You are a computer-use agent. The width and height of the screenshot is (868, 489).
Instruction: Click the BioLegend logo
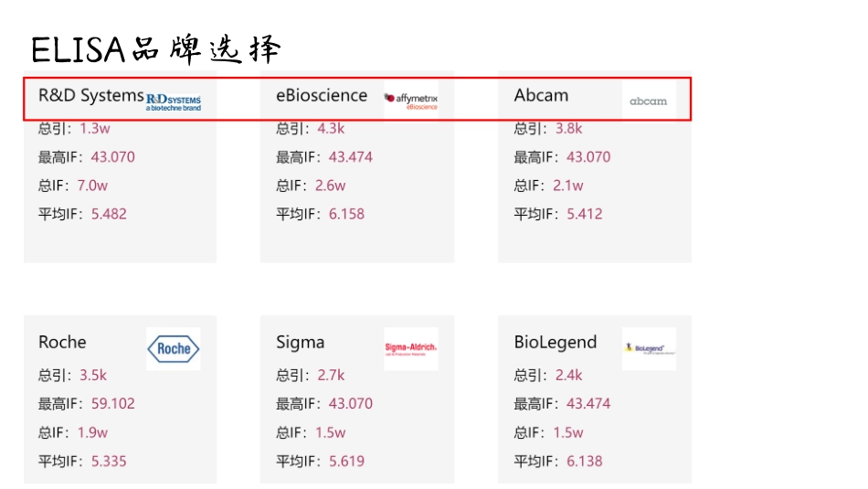(x=649, y=348)
